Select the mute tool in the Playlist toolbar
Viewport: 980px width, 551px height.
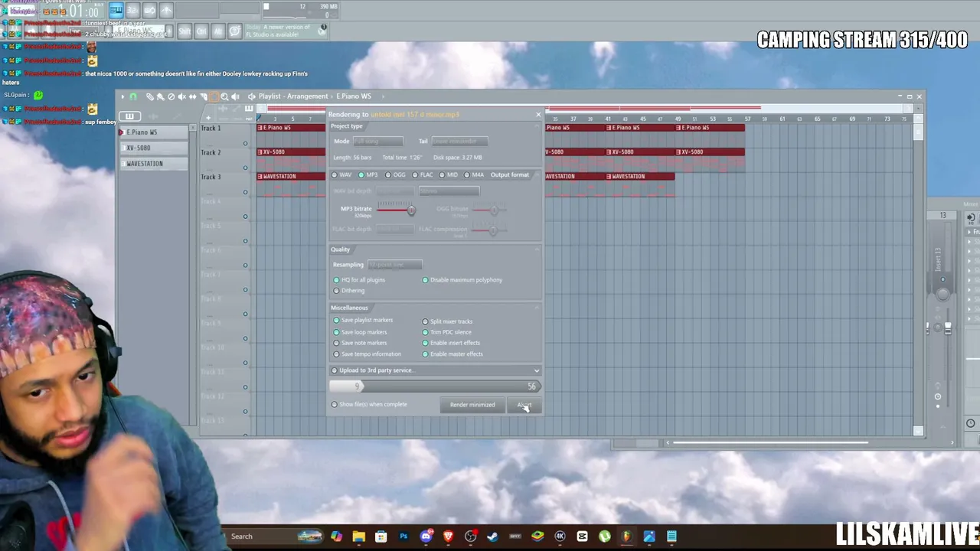coord(181,96)
